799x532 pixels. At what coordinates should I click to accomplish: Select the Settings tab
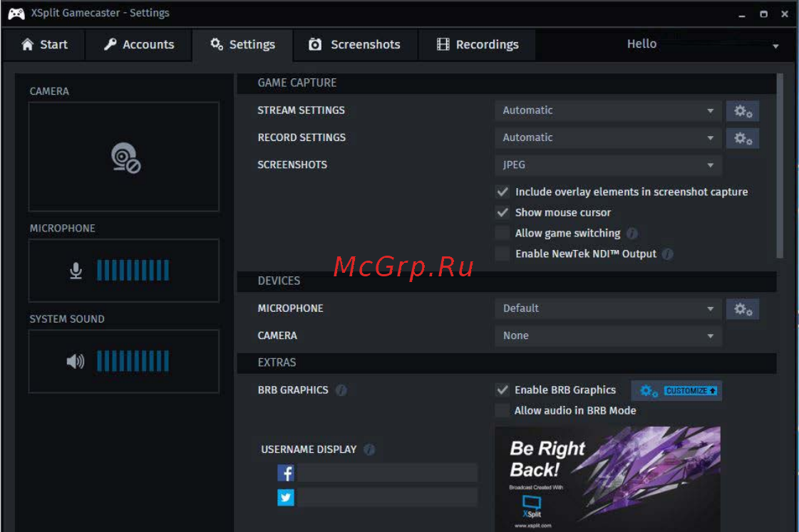[242, 45]
